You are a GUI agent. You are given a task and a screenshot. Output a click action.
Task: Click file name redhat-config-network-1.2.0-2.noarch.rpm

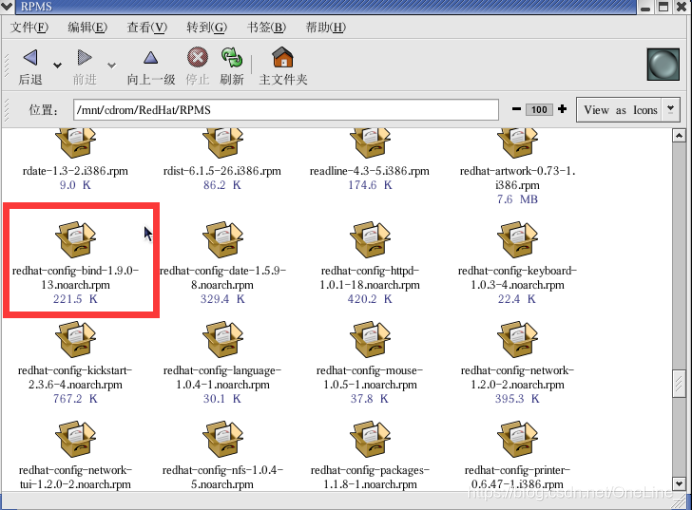pyautogui.click(x=517, y=377)
